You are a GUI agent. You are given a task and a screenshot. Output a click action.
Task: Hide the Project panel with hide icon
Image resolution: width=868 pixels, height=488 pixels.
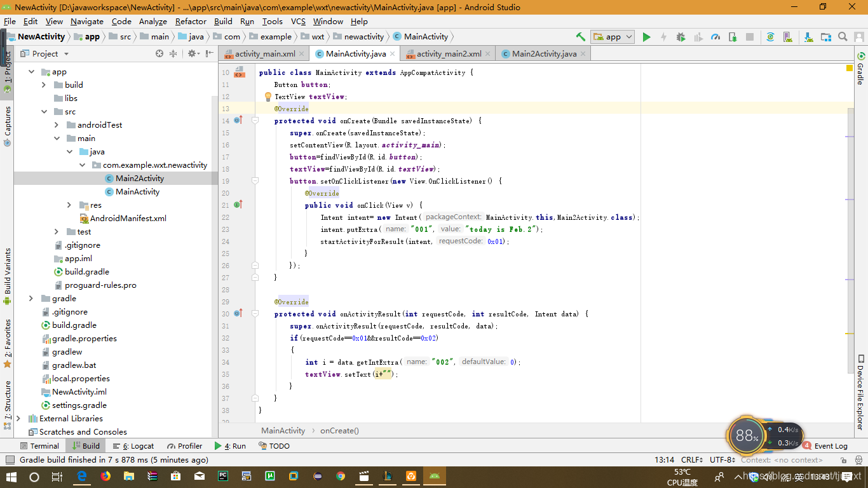point(210,54)
